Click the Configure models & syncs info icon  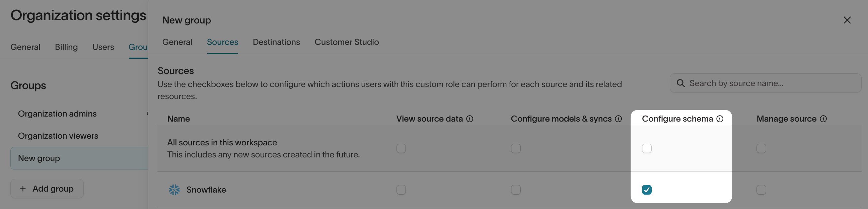(618, 119)
